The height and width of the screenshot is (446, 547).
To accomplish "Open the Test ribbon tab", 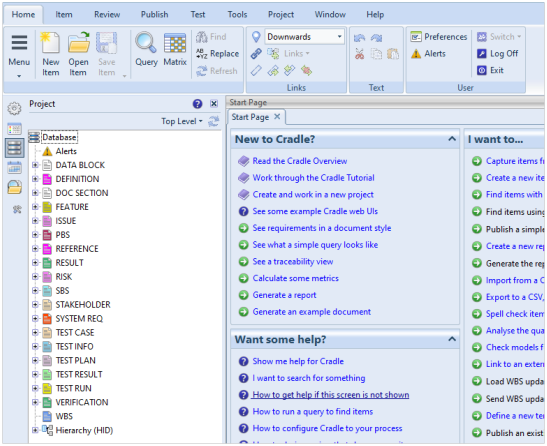I will [198, 15].
